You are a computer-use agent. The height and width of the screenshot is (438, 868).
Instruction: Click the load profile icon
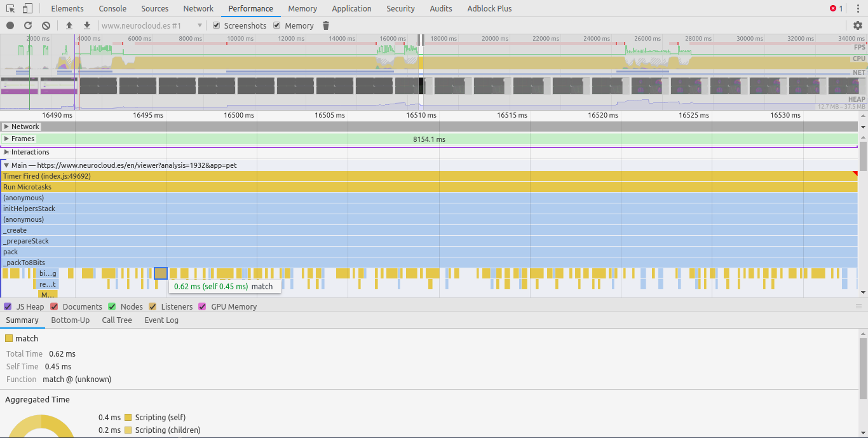tap(70, 25)
